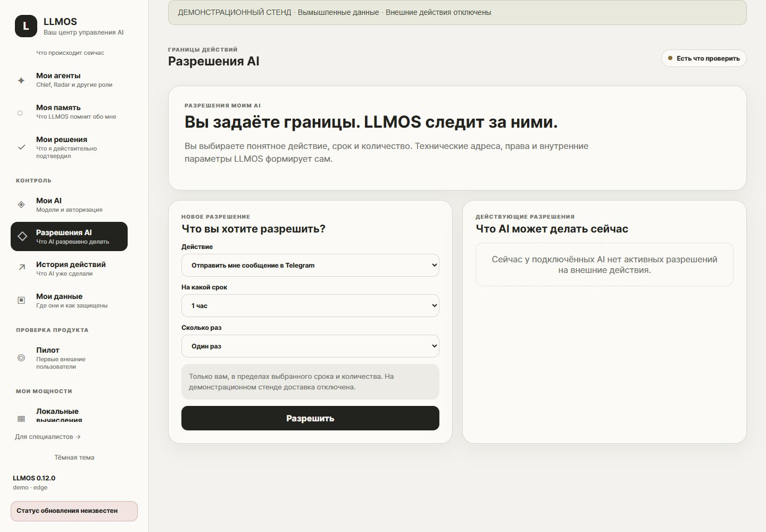Viewport: 766px width, 532px height.
Task: Open the Разрешения AI sidebar item
Action: click(x=69, y=236)
